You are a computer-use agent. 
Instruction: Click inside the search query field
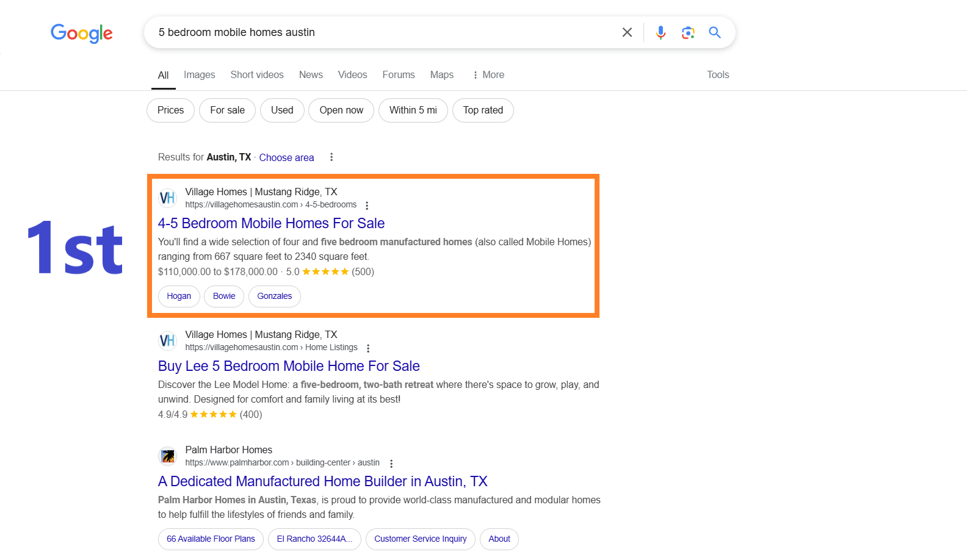click(x=385, y=32)
